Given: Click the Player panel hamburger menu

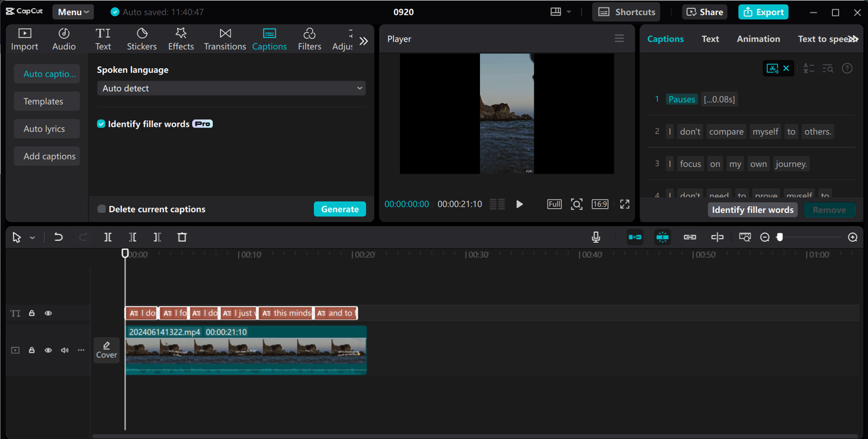Looking at the screenshot, I should 619,39.
